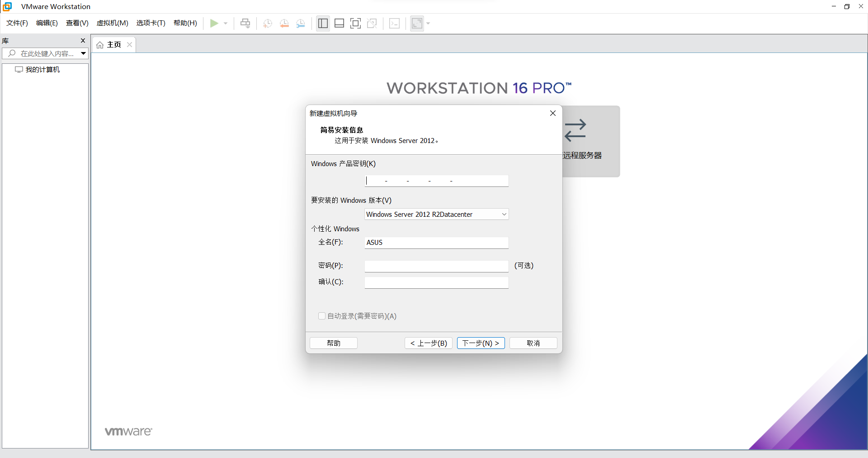The image size is (868, 458).
Task: Minimize the VMware Workstation window
Action: pos(834,6)
